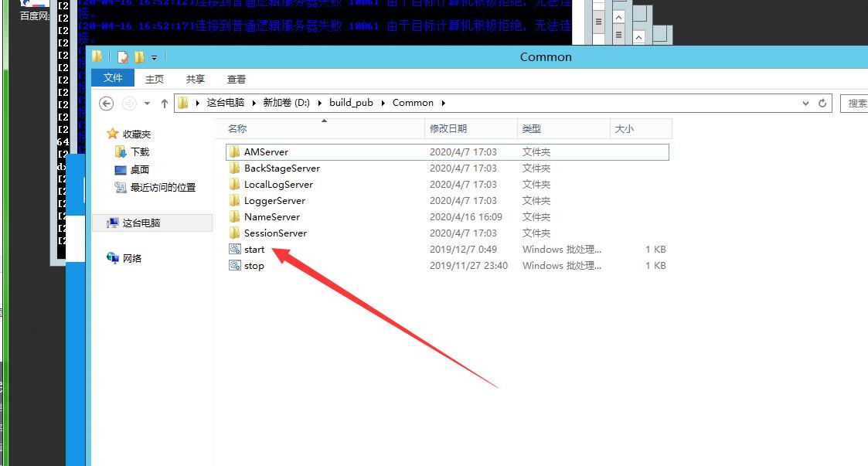Go up one folder level
Image resolution: width=868 pixels, height=466 pixels.
pos(164,103)
